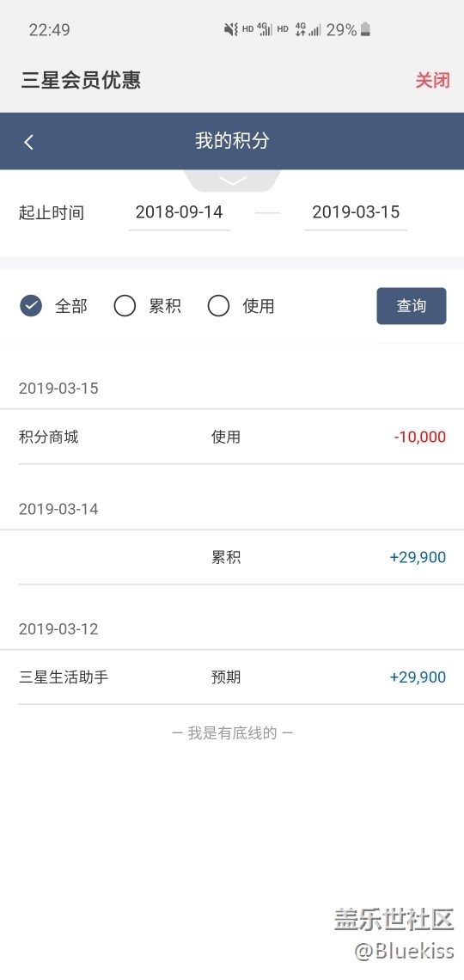Open end date picker 2019-03-15

356,212
